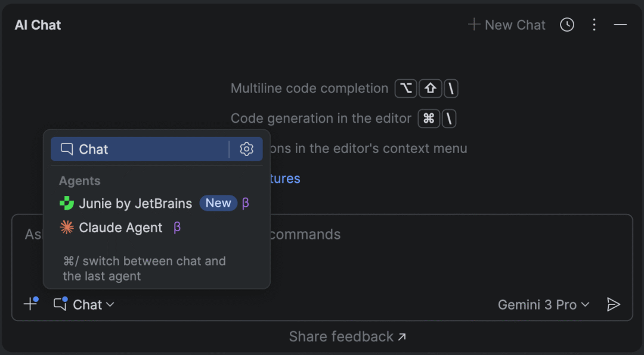Screen dimensions: 644x355
Task: Click the switch between chat hint text
Action: click(x=144, y=269)
